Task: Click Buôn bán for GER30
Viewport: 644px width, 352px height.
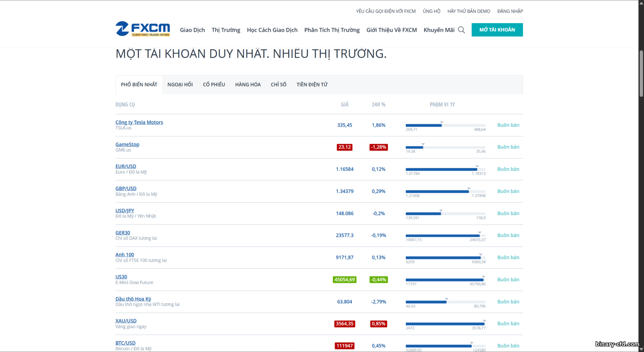Action: click(x=508, y=235)
